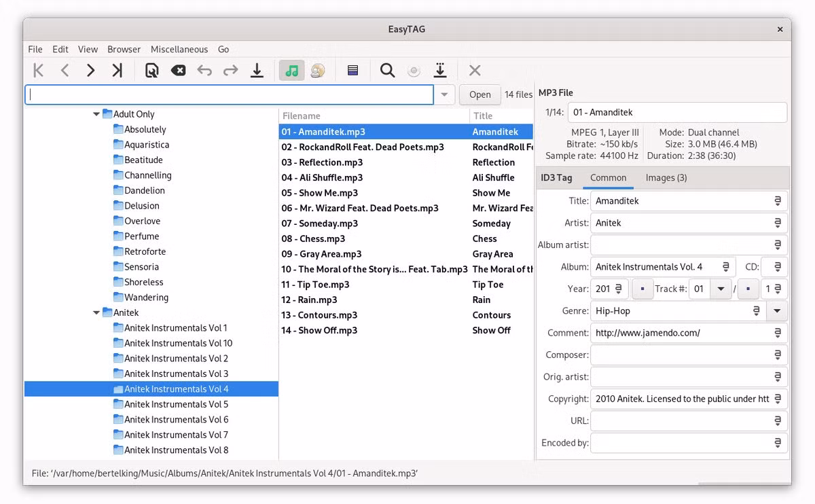This screenshot has height=504, width=815.
Task: Collapse the Anitek folder in the tree
Action: coord(96,313)
